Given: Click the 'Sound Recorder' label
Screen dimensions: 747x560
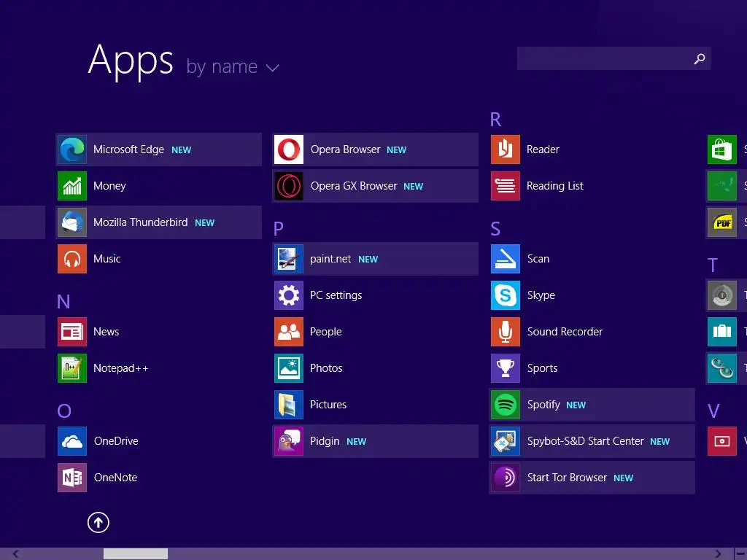Looking at the screenshot, I should (565, 332).
